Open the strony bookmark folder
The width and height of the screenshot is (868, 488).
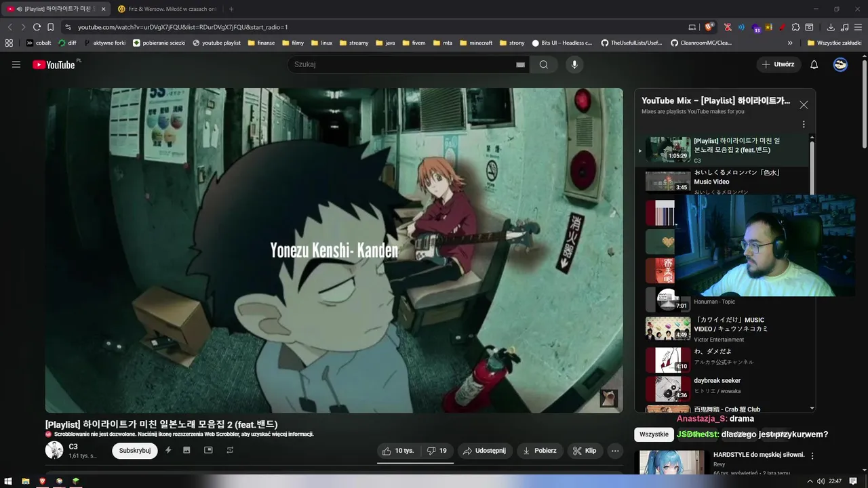pyautogui.click(x=512, y=43)
